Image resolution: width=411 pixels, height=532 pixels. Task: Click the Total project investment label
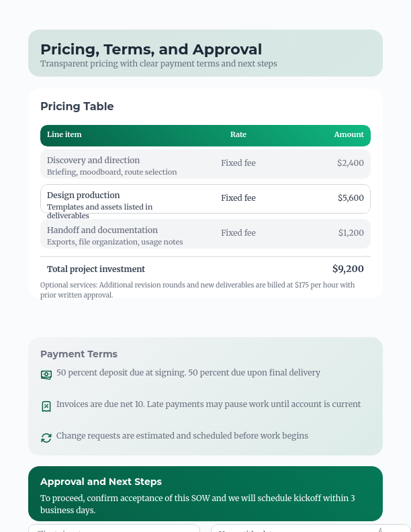pyautogui.click(x=96, y=269)
